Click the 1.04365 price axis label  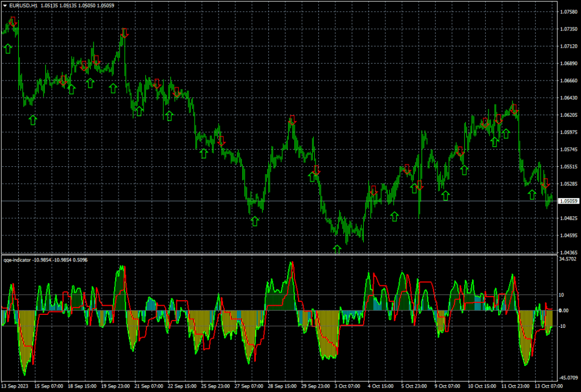click(568, 252)
